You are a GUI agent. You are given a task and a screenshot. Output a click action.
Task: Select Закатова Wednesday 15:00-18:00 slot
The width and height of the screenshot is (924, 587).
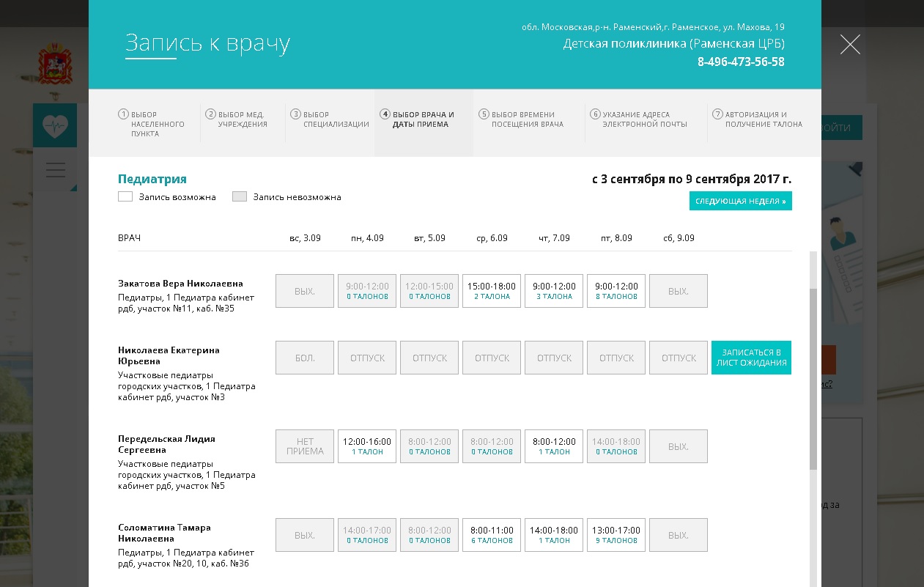(492, 291)
